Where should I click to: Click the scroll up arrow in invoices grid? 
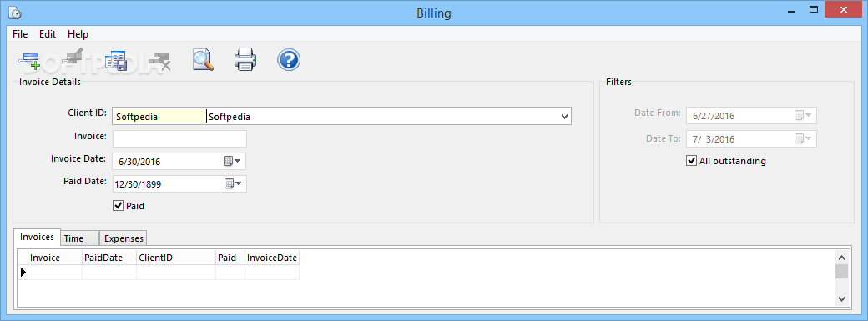841,258
